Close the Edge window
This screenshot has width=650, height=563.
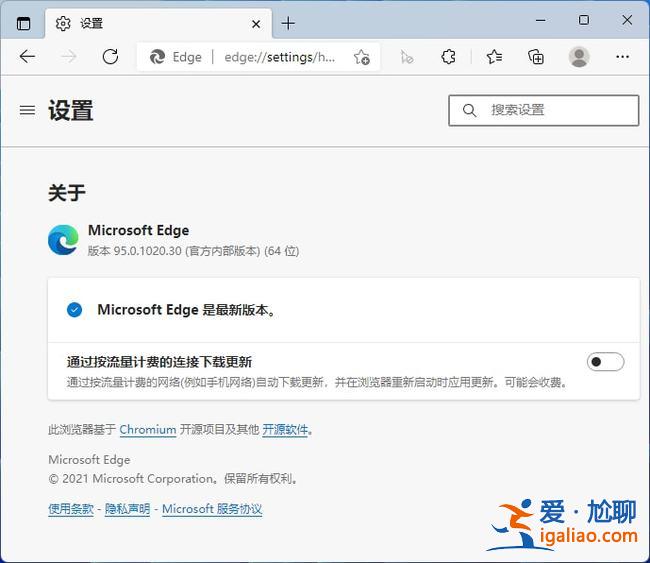coord(627,20)
